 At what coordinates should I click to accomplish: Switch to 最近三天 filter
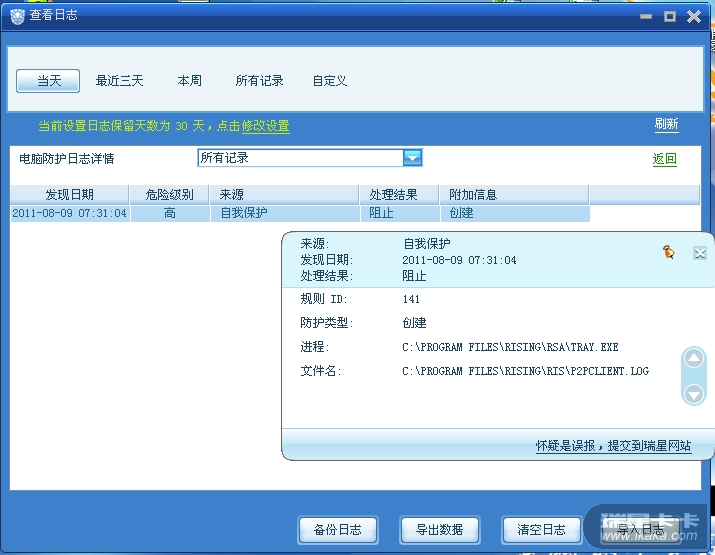coord(119,81)
